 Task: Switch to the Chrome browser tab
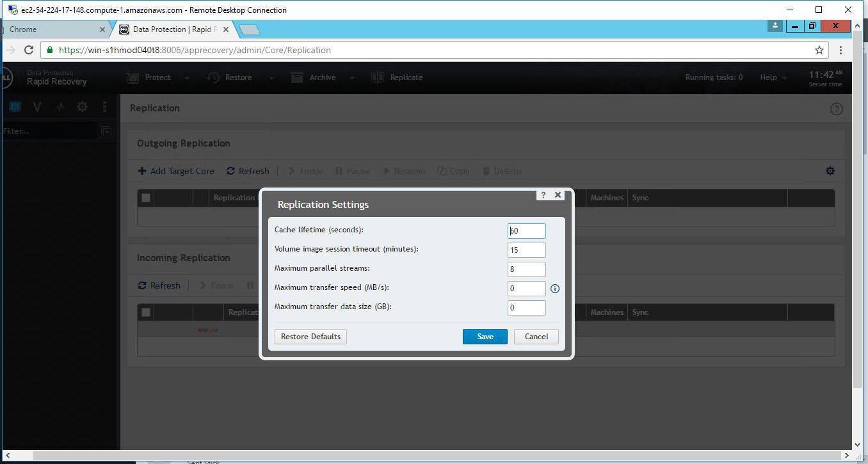tap(51, 29)
